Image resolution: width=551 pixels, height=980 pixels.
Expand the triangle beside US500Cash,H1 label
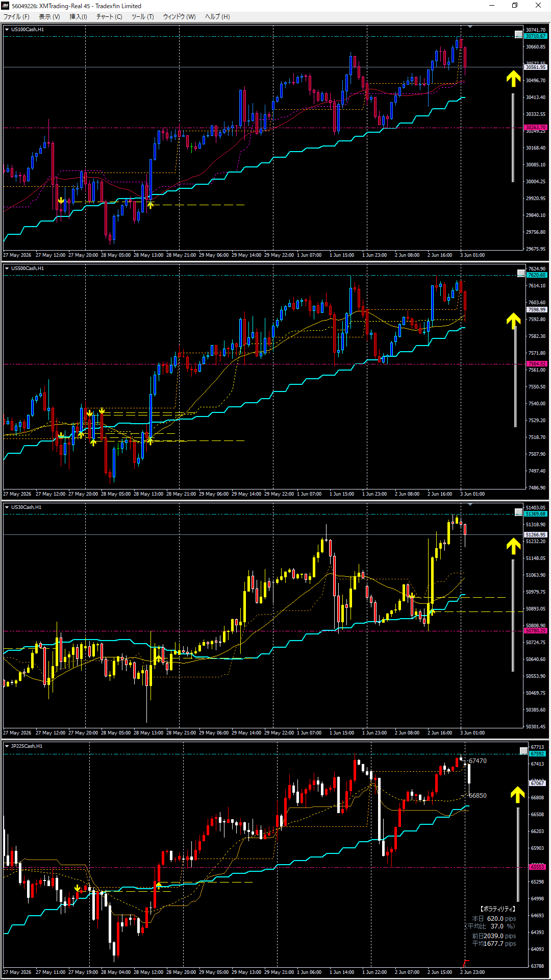tap(7, 268)
